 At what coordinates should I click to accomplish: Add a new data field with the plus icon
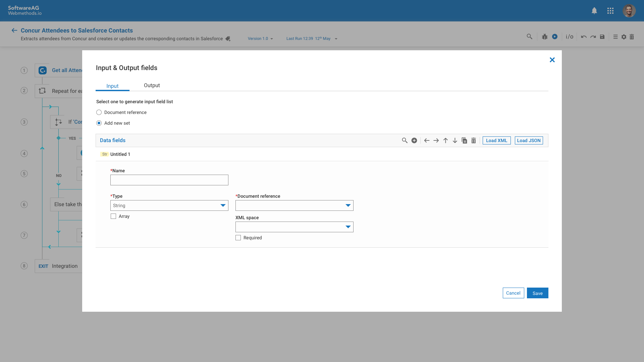(414, 140)
